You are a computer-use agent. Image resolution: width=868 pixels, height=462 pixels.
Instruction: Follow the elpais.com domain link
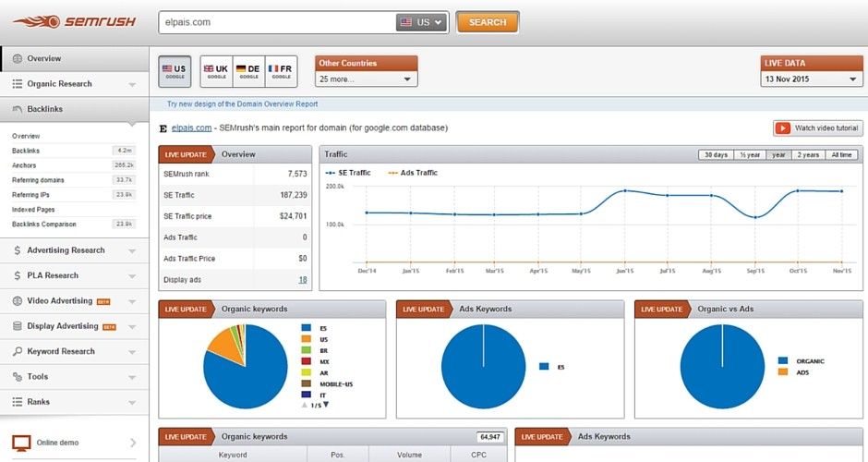[191, 128]
